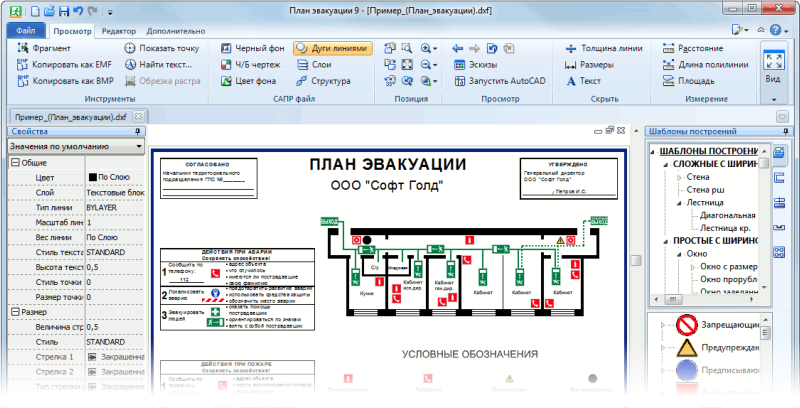Toggle Черный фон black background
The width and height of the screenshot is (800, 408).
pos(252,48)
